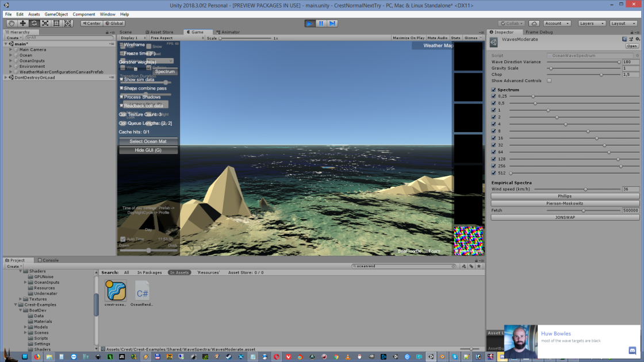Image resolution: width=644 pixels, height=362 pixels.
Task: Select the combined Transform tool
Action: point(68,24)
